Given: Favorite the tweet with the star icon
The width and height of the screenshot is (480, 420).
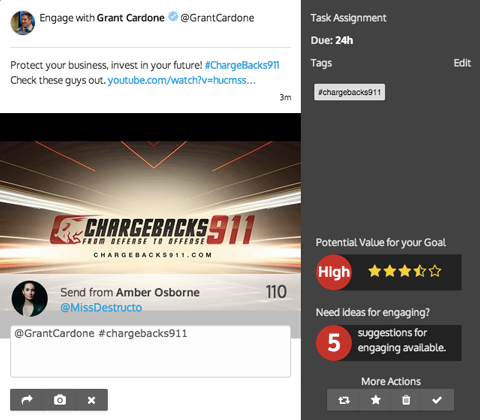Looking at the screenshot, I should 375,399.
